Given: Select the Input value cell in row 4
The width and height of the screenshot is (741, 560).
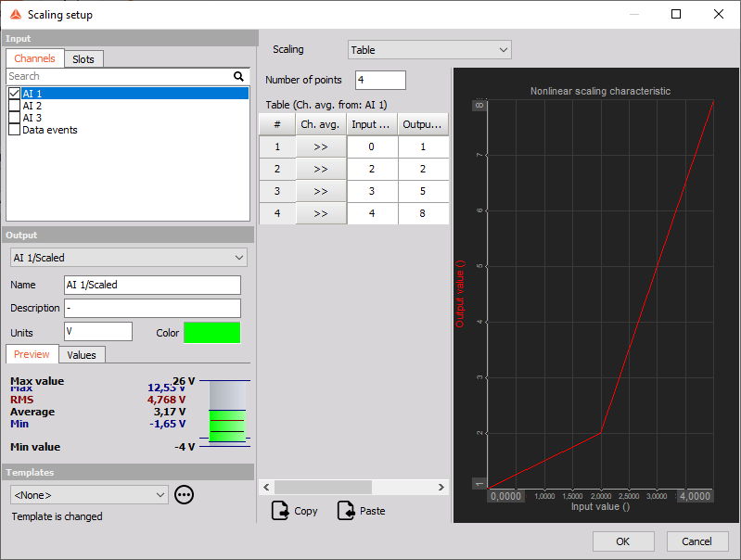Looking at the screenshot, I should click(x=373, y=213).
